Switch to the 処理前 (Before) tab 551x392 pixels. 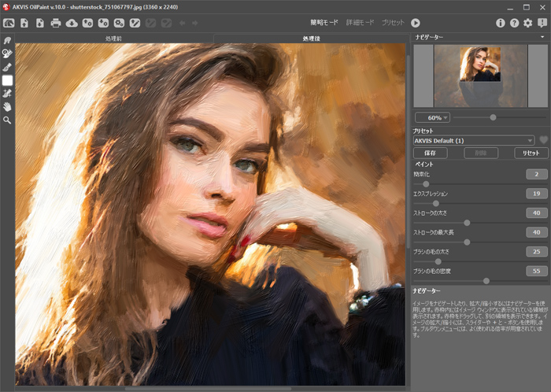[x=114, y=39]
